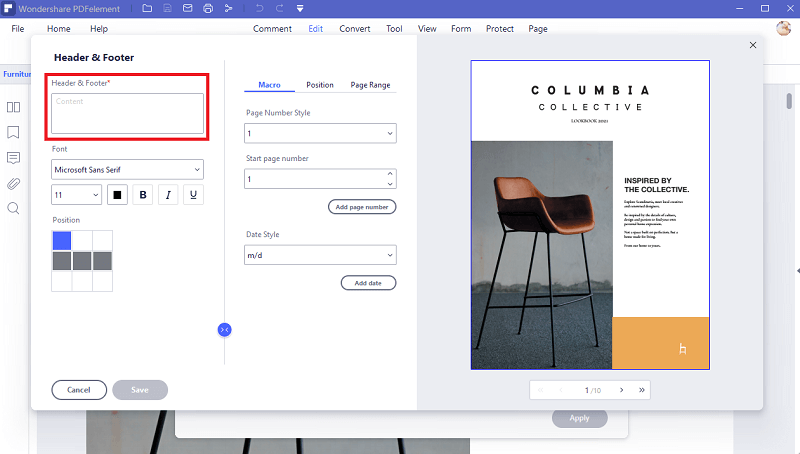Toggle italic formatting for header text
Viewport: 800px width, 454px height.
pyautogui.click(x=168, y=195)
